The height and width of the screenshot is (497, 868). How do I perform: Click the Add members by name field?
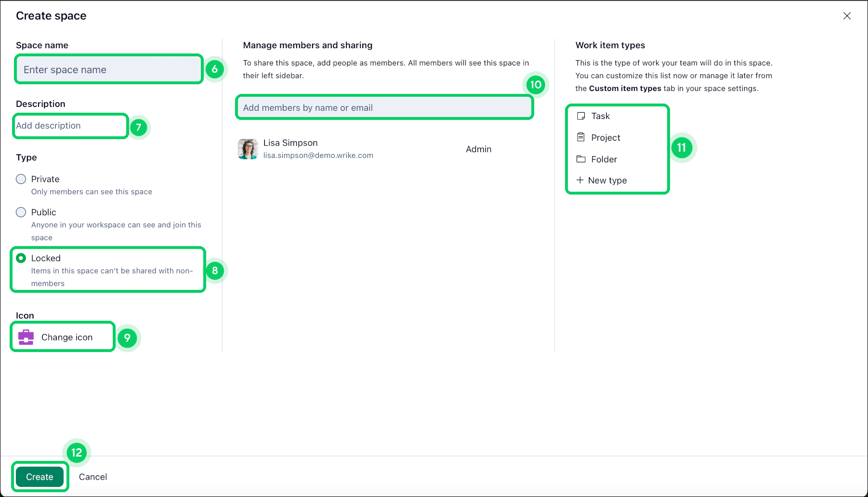[x=384, y=107]
